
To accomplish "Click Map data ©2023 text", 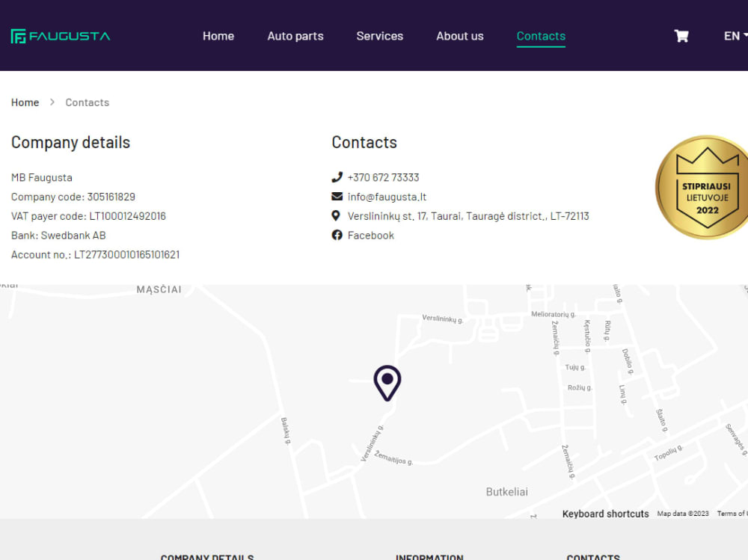I will pos(683,514).
